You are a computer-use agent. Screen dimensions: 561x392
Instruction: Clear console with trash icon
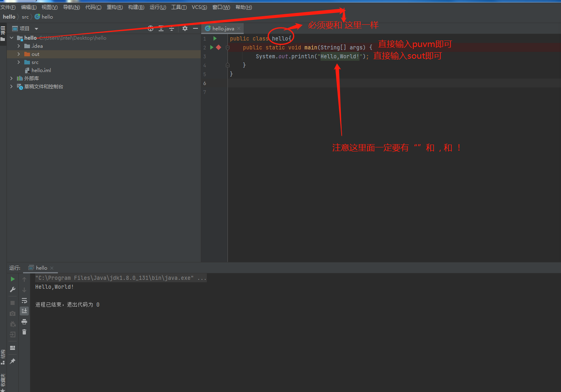[24, 332]
